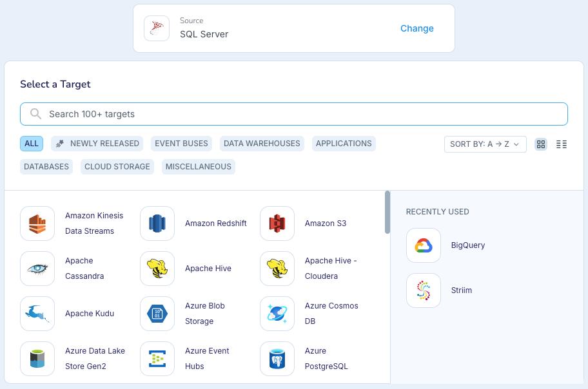The width and height of the screenshot is (588, 389).
Task: Filter by Event Buses category
Action: [181, 144]
